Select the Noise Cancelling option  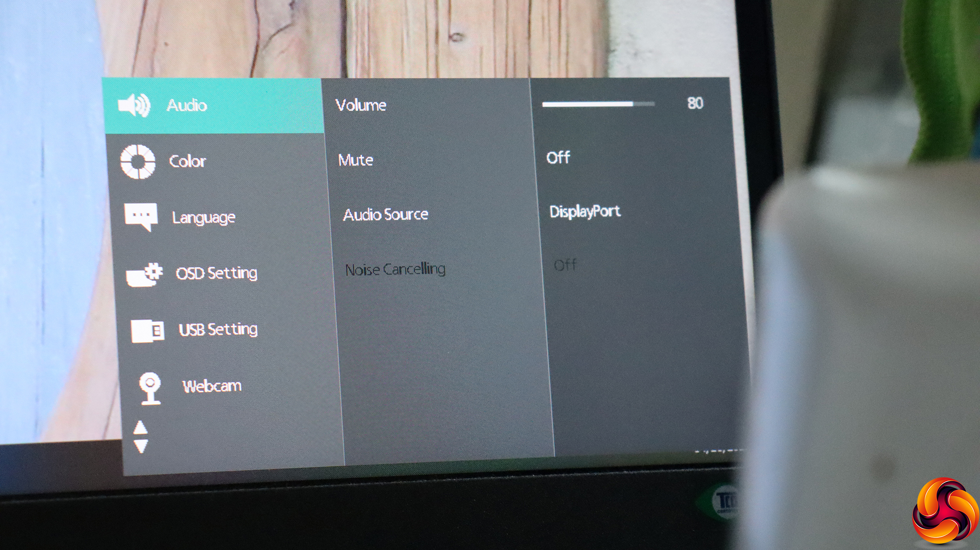395,270
